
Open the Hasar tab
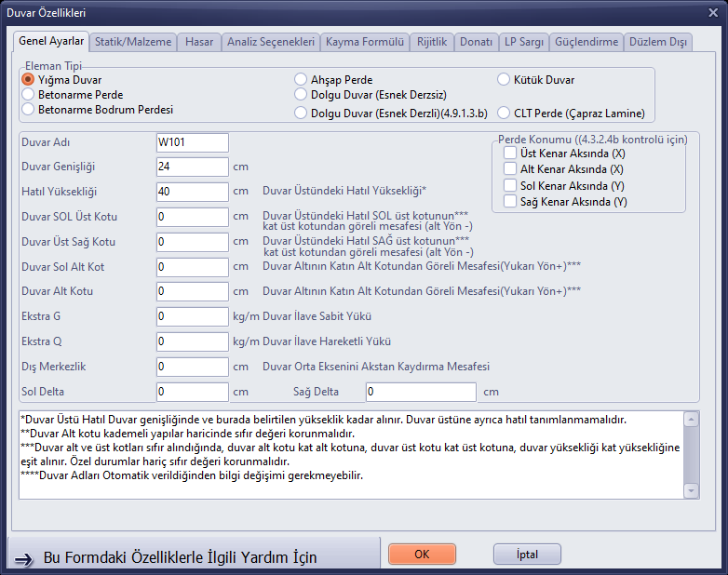[x=199, y=42]
